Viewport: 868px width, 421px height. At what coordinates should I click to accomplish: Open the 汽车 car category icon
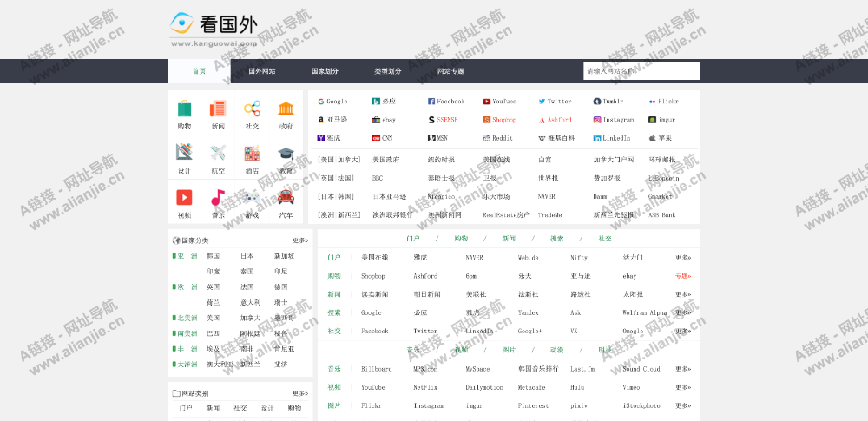point(286,197)
